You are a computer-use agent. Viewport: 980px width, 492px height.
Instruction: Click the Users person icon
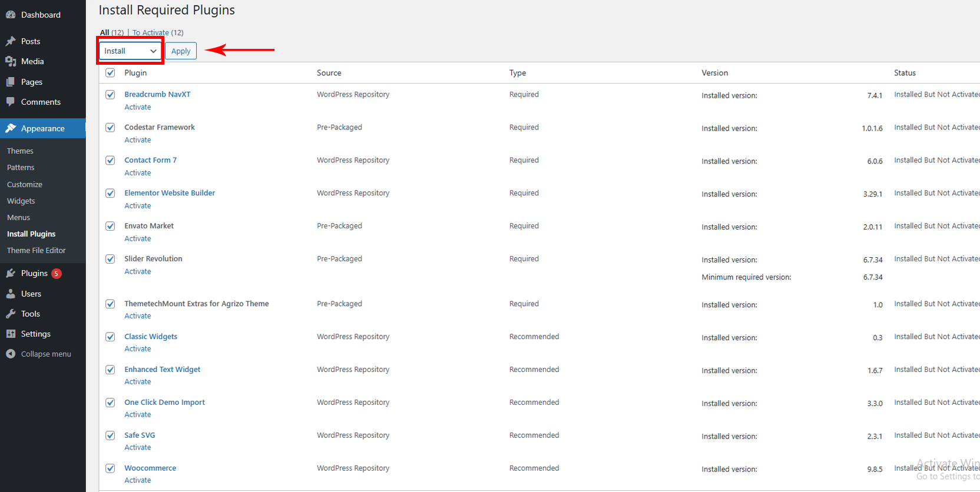pos(11,294)
